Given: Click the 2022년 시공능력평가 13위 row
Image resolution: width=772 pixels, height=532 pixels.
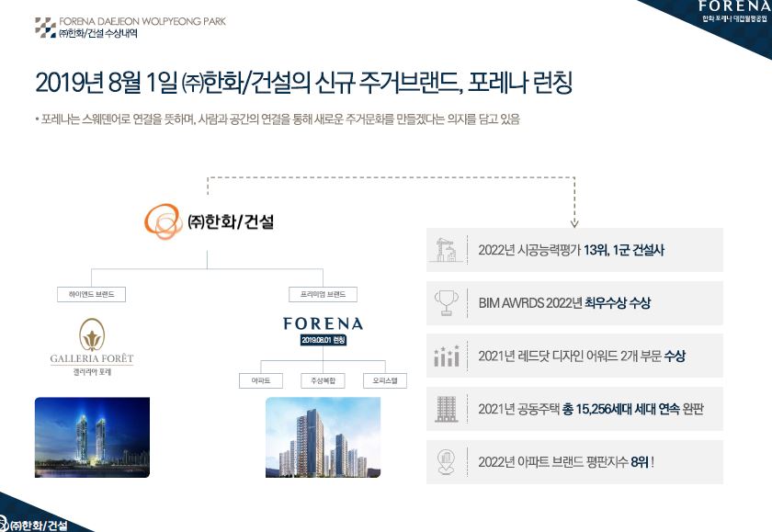Looking at the screenshot, I should coord(574,250).
